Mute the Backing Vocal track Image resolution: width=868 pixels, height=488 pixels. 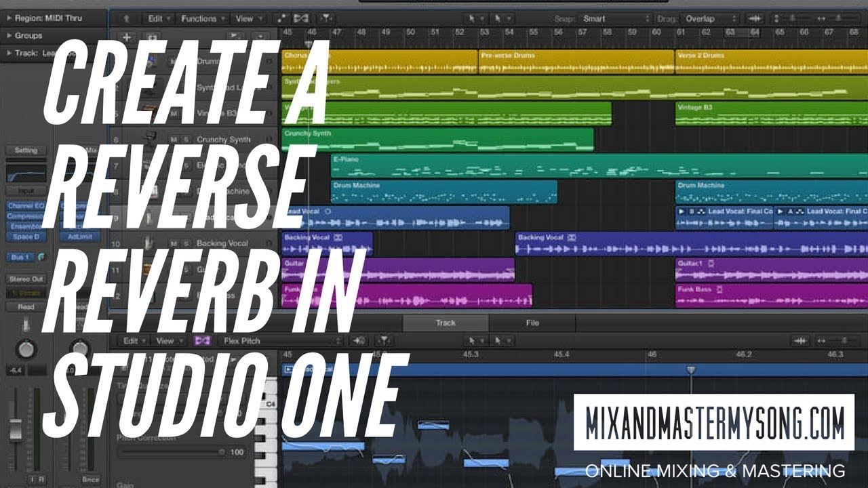click(174, 243)
